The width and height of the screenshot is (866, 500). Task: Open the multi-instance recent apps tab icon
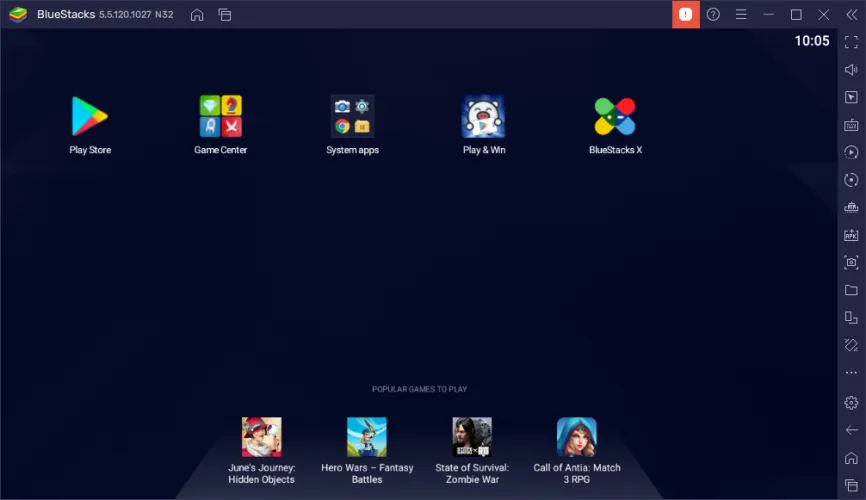pyautogui.click(x=225, y=14)
